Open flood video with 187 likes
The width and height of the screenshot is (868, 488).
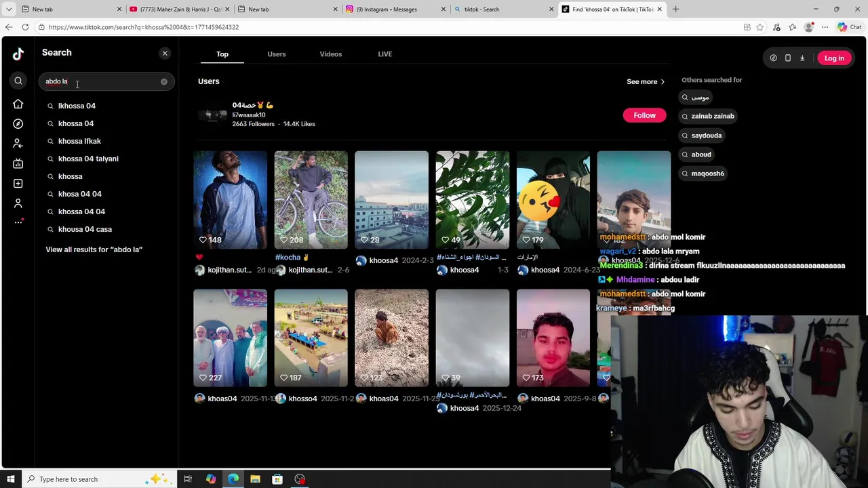point(311,338)
